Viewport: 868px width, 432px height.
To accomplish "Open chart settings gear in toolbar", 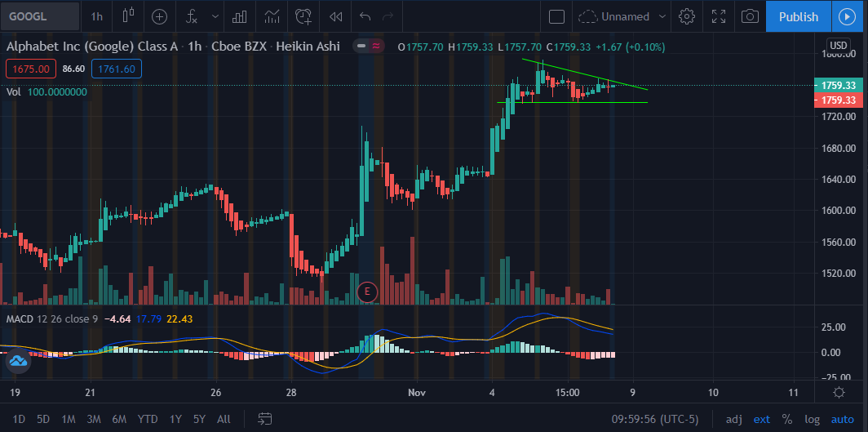I will point(686,16).
